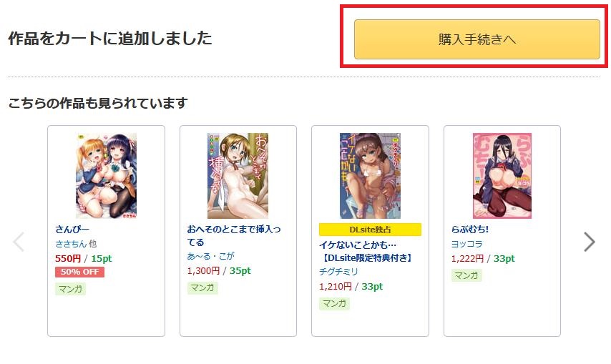Click the 購入手続きへ checkout button
611x364 pixels.
(x=476, y=39)
